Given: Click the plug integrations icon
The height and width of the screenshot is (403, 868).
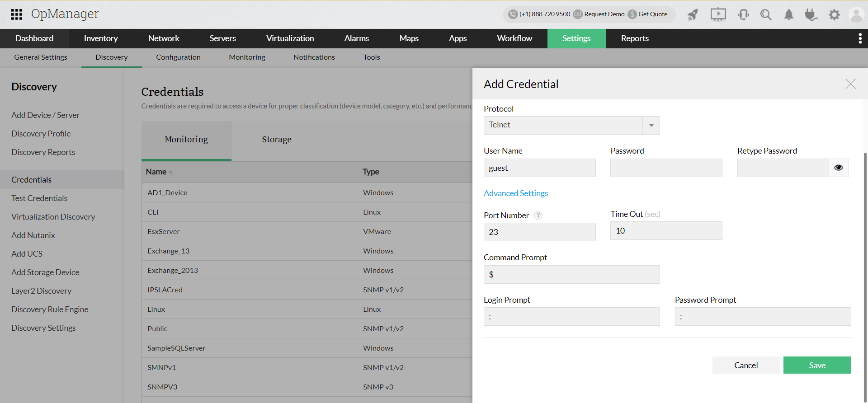Looking at the screenshot, I should pyautogui.click(x=811, y=15).
